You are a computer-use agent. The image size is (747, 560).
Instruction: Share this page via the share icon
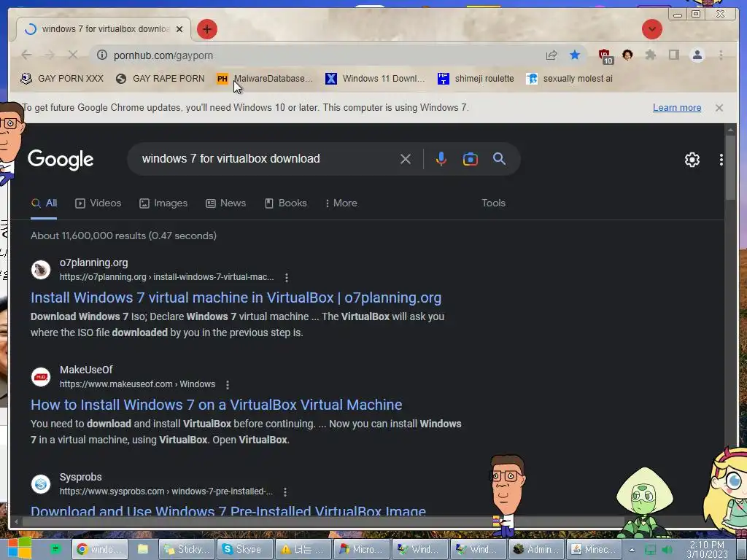pyautogui.click(x=551, y=55)
